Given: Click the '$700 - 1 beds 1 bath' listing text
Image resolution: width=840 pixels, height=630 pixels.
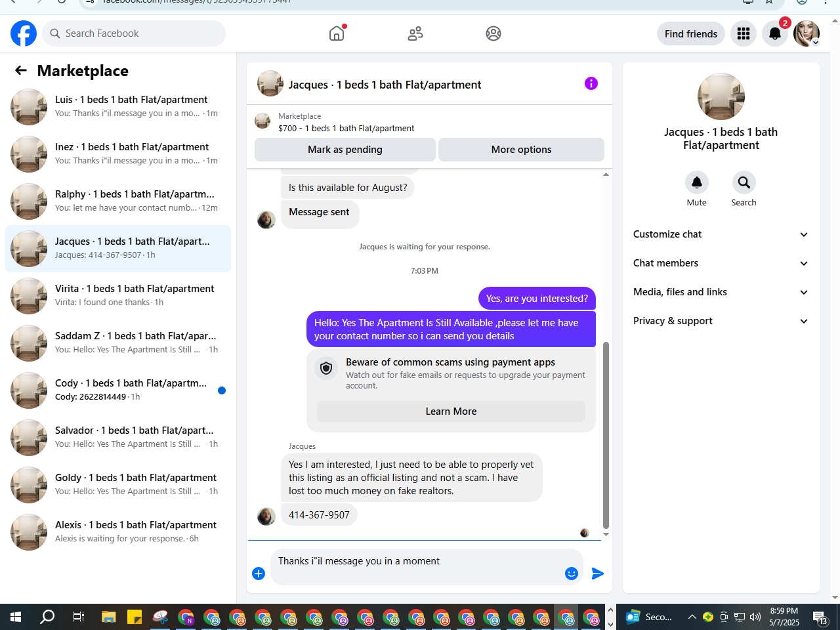Looking at the screenshot, I should pyautogui.click(x=346, y=129).
